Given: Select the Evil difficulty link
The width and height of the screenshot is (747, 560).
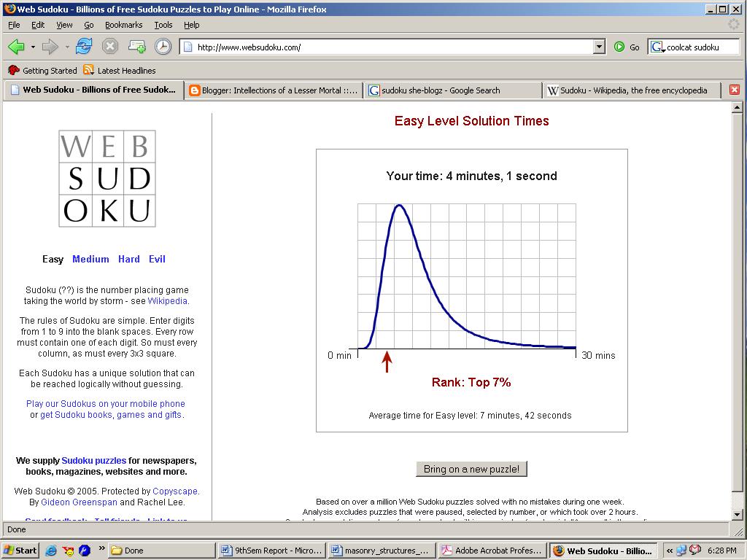Looking at the screenshot, I should tap(157, 259).
